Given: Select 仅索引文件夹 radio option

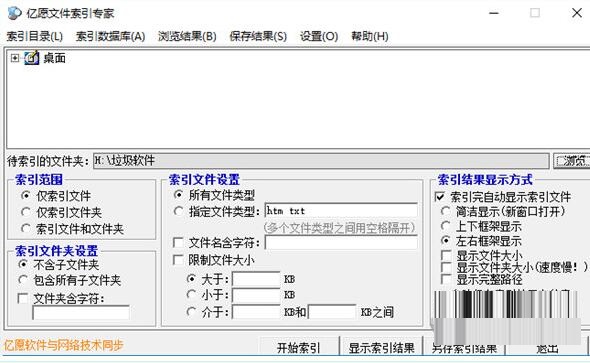Looking at the screenshot, I should [x=26, y=212].
